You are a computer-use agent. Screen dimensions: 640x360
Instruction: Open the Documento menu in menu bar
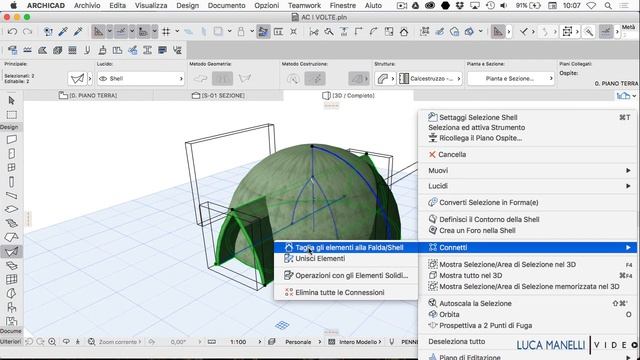(x=227, y=6)
